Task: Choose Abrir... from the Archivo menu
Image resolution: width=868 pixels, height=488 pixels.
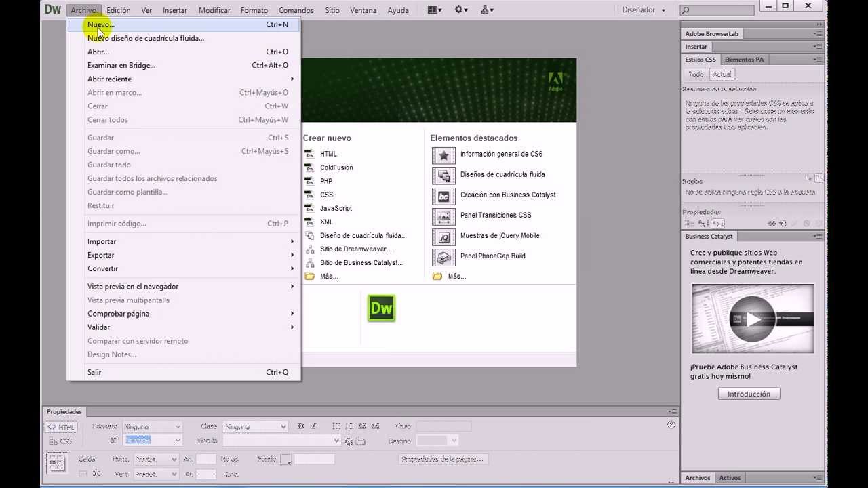Action: click(183, 52)
